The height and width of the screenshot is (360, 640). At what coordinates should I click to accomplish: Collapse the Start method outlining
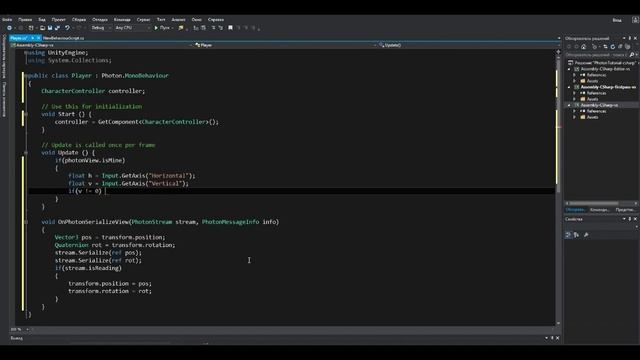point(26,114)
